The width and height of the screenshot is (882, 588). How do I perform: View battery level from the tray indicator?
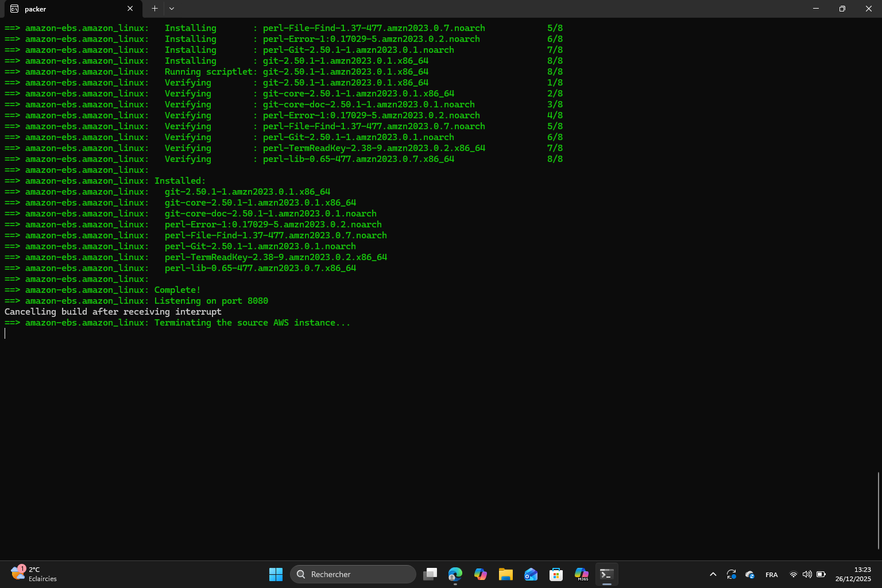[821, 574]
